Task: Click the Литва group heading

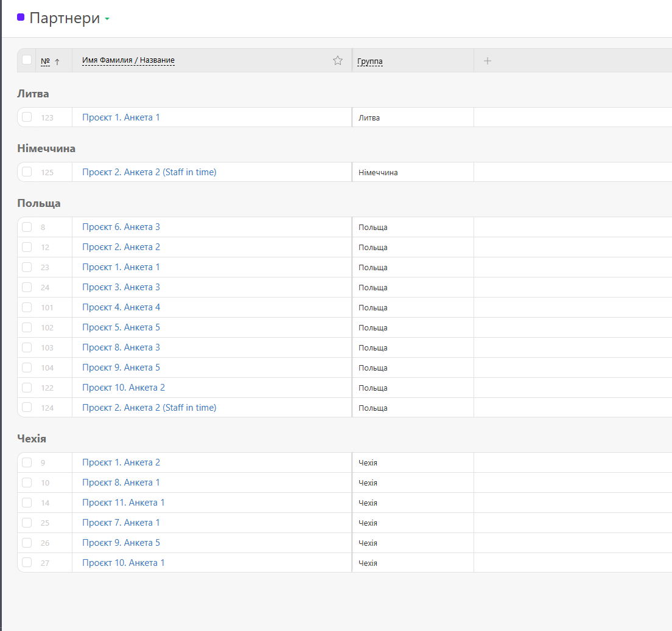Action: pos(33,94)
